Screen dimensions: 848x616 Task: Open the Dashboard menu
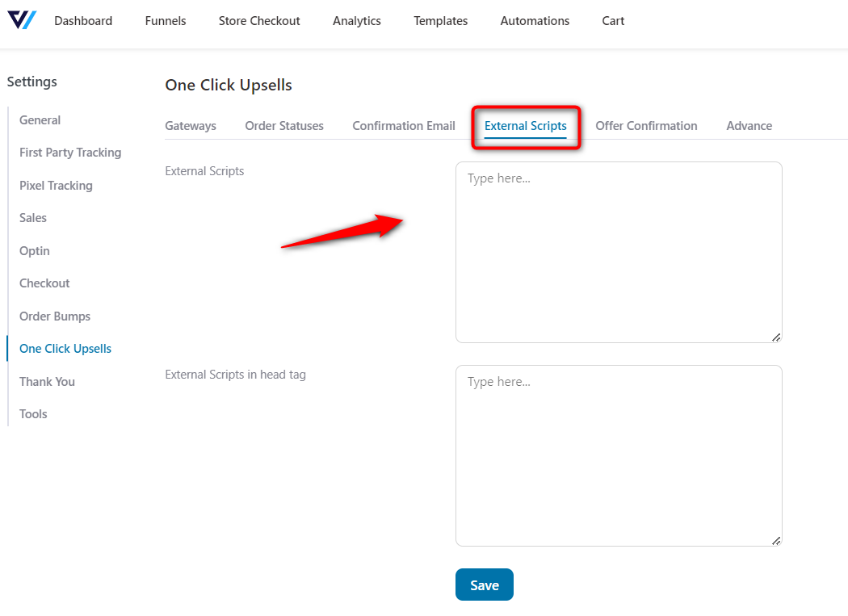(x=83, y=21)
